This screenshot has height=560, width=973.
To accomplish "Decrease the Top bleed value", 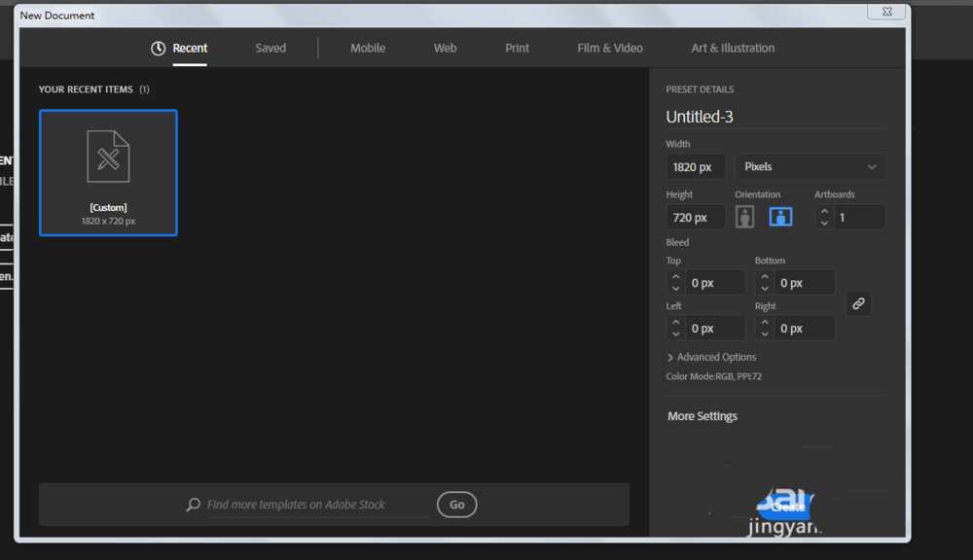I will (676, 289).
